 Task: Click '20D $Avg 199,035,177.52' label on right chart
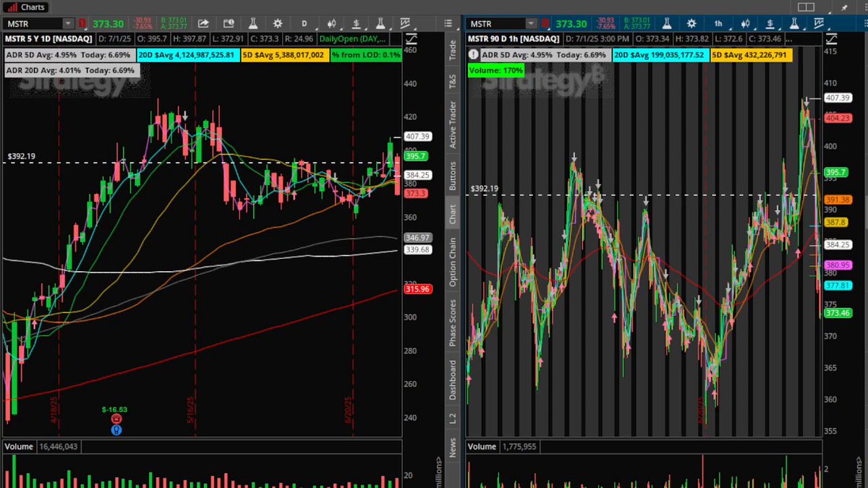click(x=660, y=54)
